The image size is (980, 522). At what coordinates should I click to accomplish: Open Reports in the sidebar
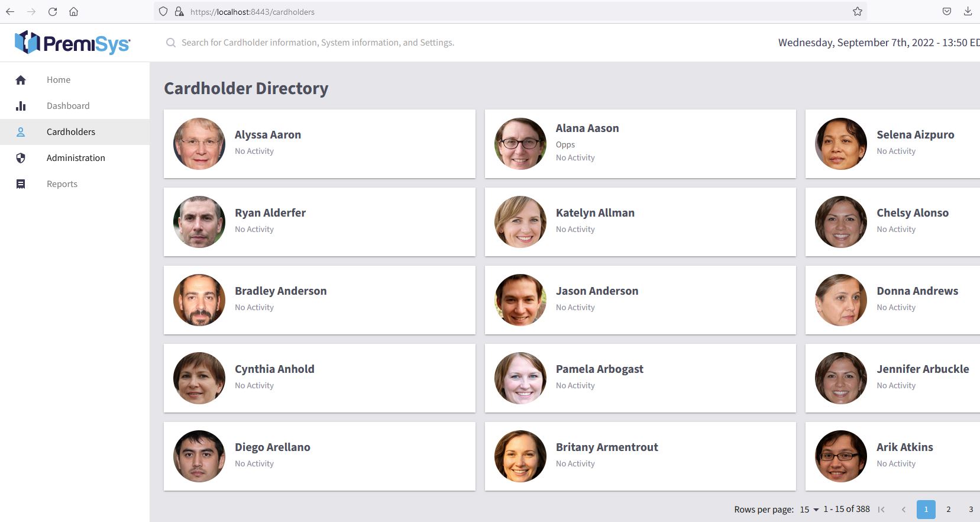(75, 184)
